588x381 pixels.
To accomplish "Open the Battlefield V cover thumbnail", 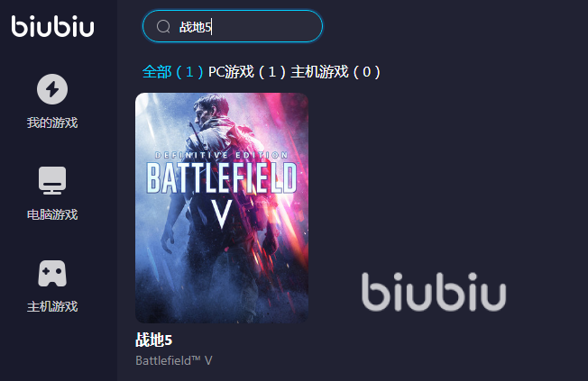I will (x=222, y=208).
